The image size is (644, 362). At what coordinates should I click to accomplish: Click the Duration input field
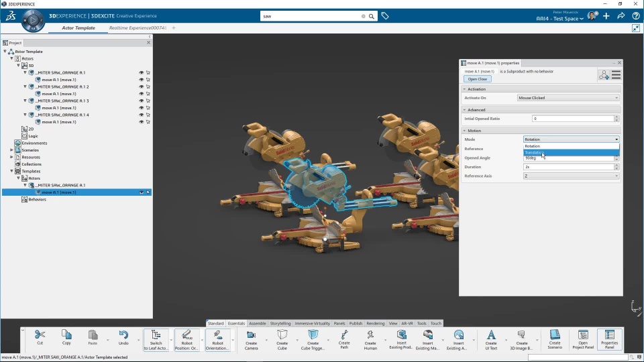click(x=568, y=167)
